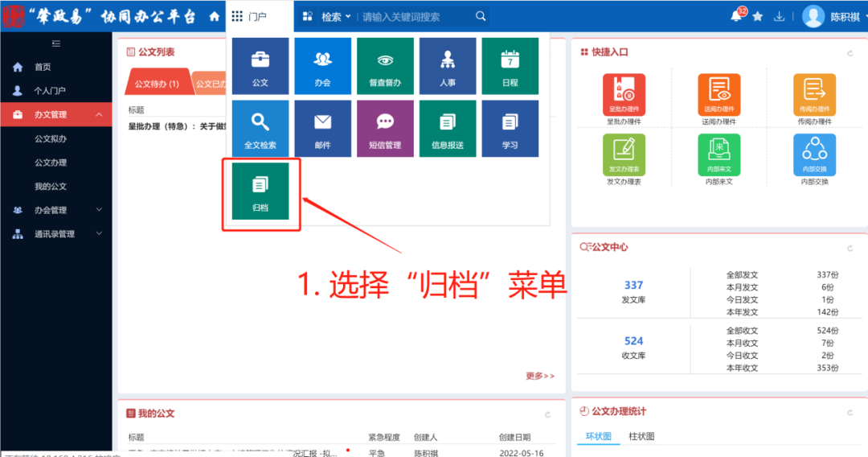Open the 邮件 mail tile
The width and height of the screenshot is (868, 457).
point(323,129)
